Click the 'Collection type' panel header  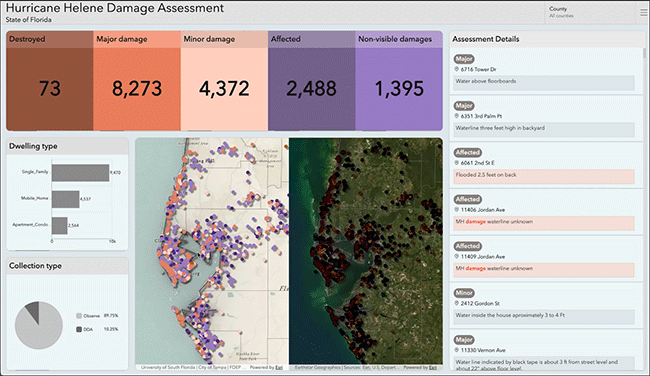tap(67, 266)
